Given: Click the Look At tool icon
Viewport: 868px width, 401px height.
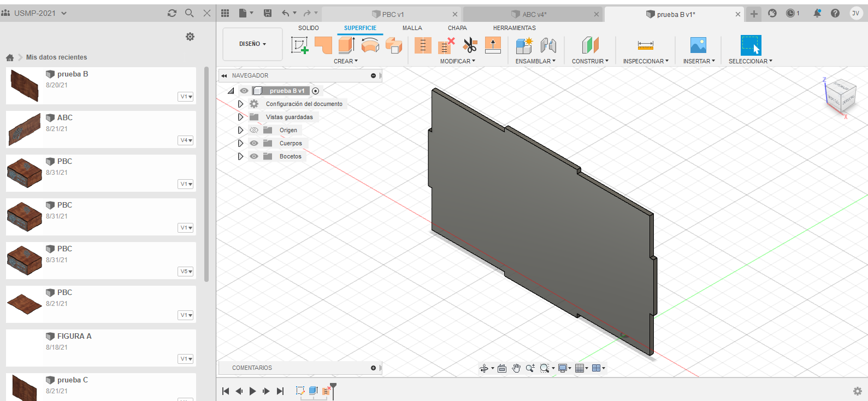Looking at the screenshot, I should coord(502,368).
